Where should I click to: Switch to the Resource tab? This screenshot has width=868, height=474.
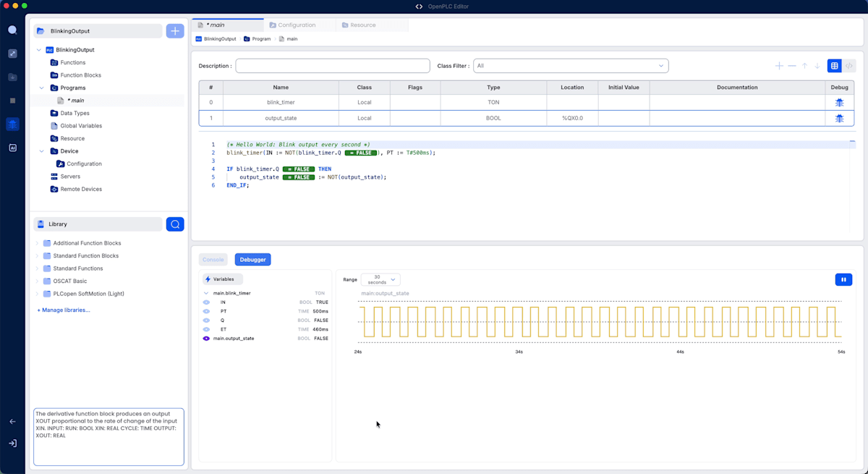pos(372,25)
